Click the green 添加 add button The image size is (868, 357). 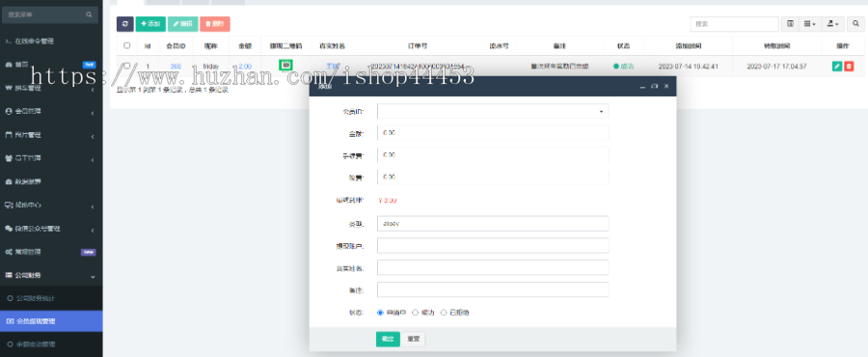coord(150,24)
